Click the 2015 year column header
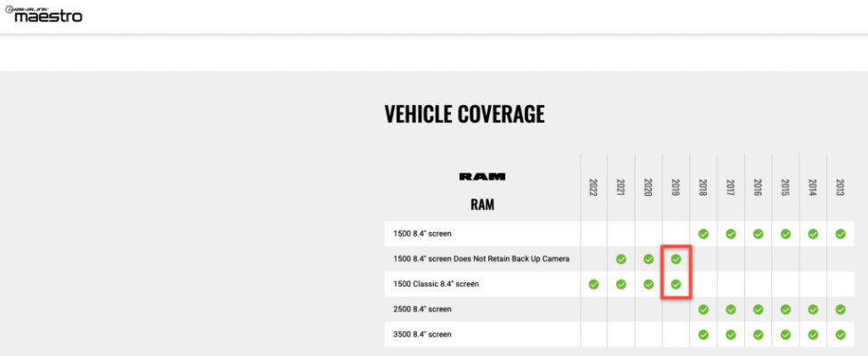This screenshot has width=868, height=356. click(785, 188)
